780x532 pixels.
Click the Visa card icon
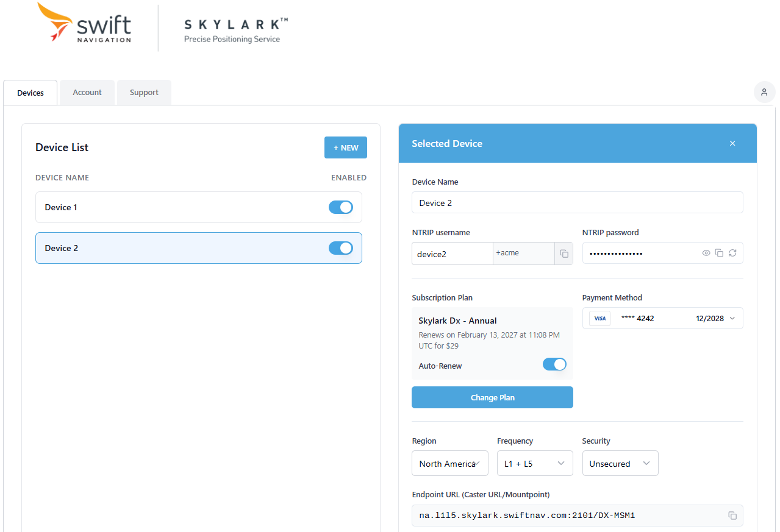pos(599,318)
